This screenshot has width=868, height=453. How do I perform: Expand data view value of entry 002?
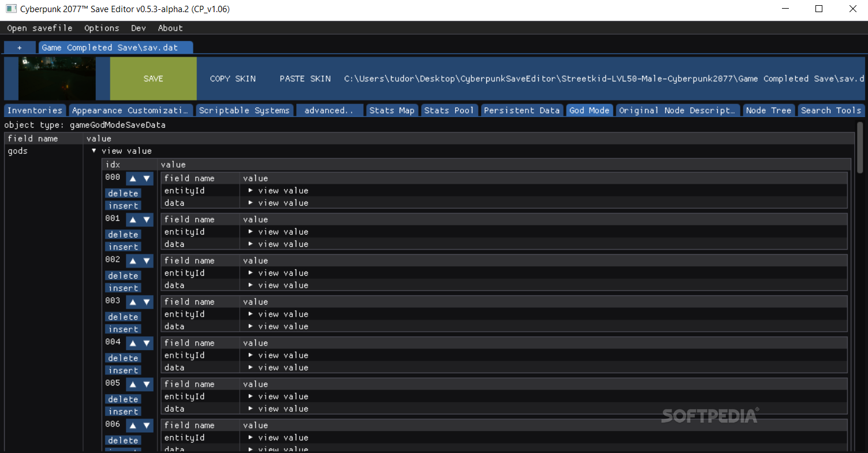[251, 285]
